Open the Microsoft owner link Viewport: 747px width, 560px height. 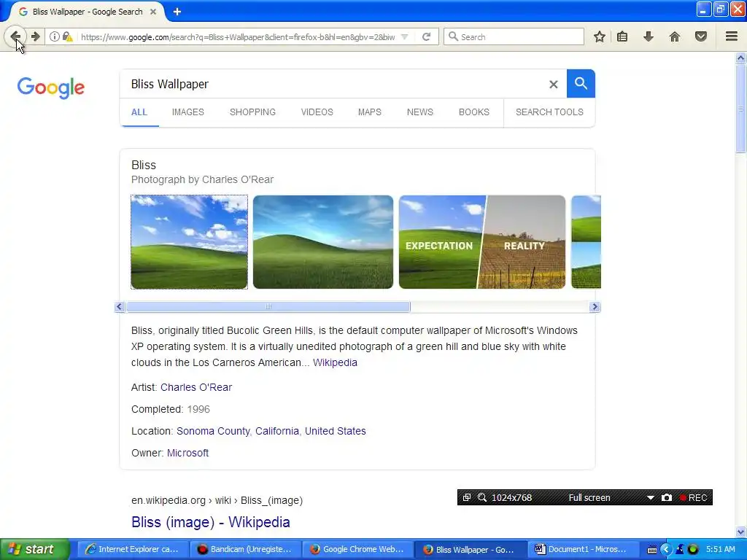pyautogui.click(x=187, y=453)
